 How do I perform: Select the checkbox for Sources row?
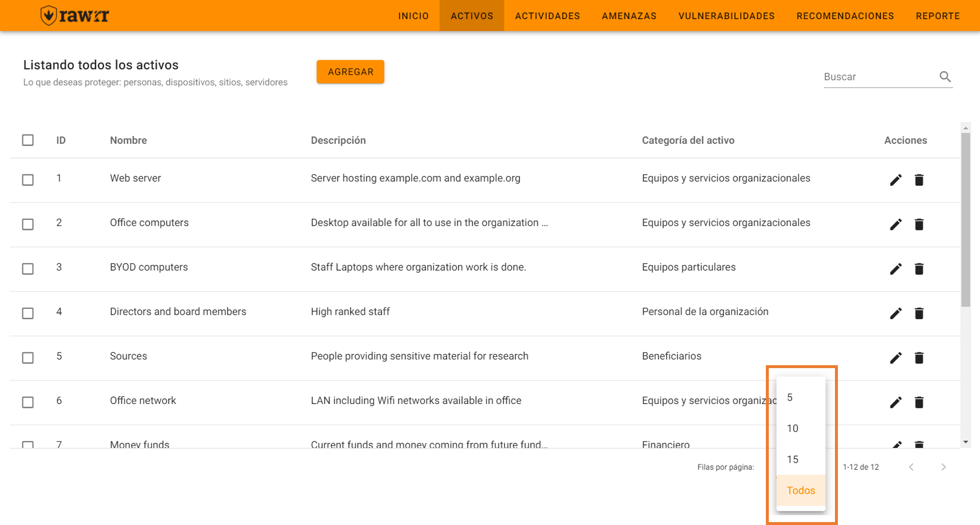tap(28, 358)
